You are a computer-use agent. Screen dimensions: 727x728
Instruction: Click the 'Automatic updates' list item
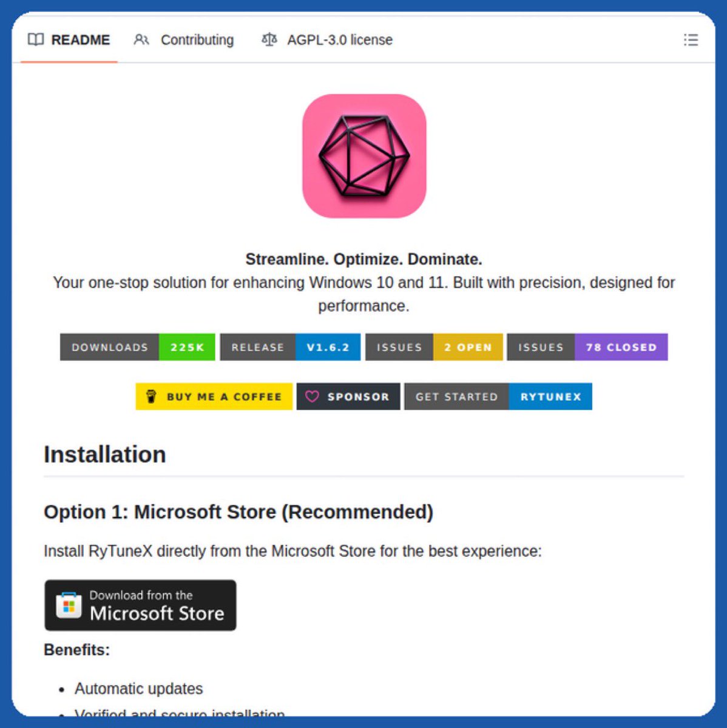(139, 689)
